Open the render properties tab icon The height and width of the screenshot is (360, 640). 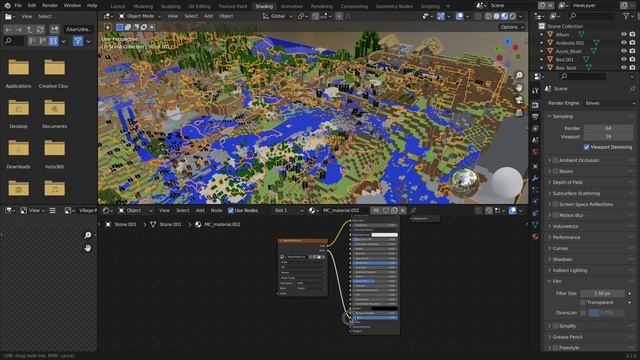(535, 105)
